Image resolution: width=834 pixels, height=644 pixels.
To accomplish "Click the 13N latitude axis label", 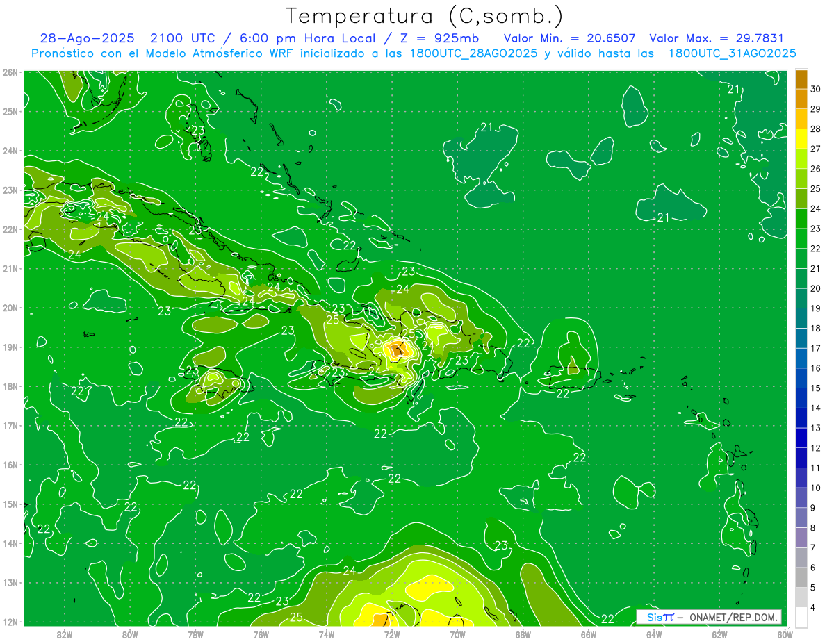I will point(10,582).
